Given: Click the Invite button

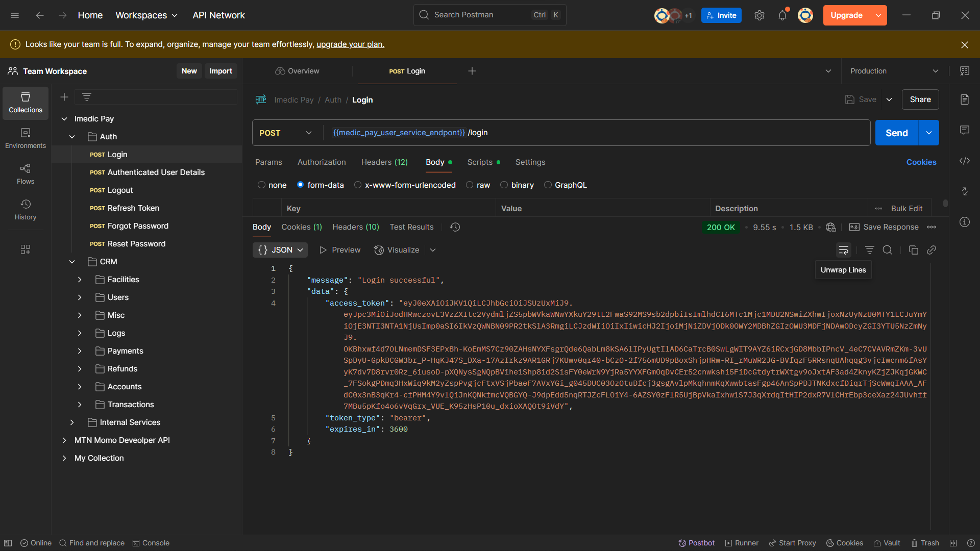Looking at the screenshot, I should (x=721, y=15).
